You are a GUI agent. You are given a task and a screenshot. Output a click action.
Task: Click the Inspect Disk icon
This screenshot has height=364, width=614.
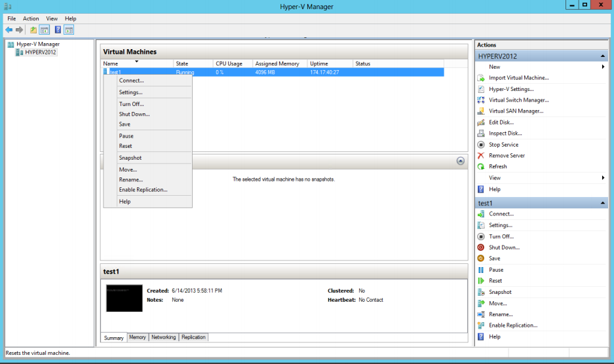(481, 134)
